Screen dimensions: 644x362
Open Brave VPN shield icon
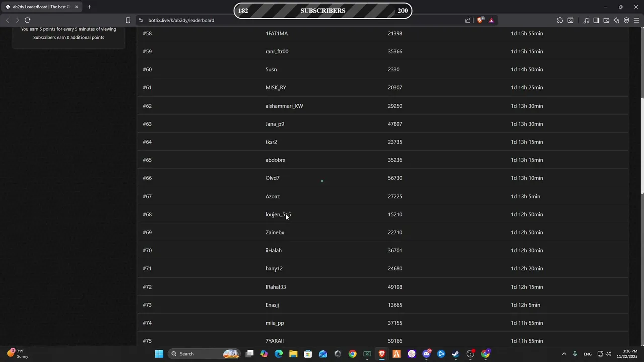click(x=626, y=20)
